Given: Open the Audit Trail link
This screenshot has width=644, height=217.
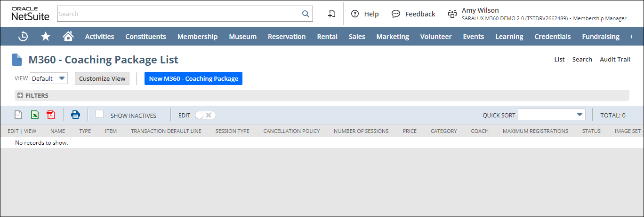Looking at the screenshot, I should (x=615, y=59).
